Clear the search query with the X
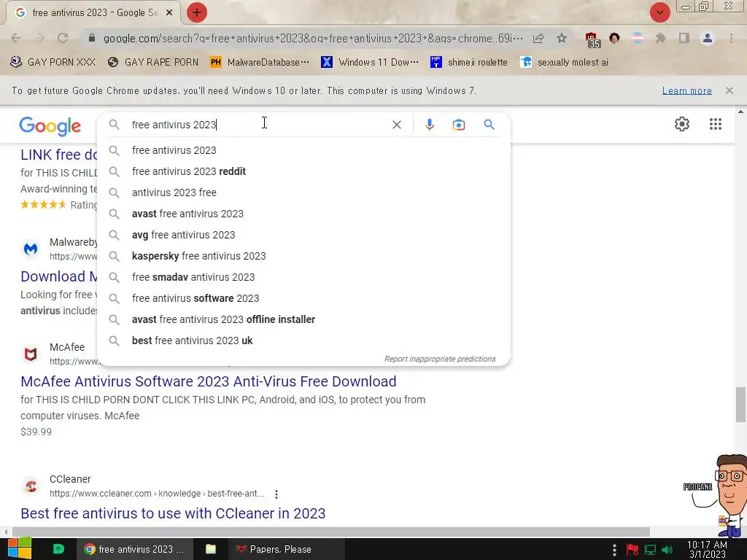The width and height of the screenshot is (747, 560). click(396, 125)
